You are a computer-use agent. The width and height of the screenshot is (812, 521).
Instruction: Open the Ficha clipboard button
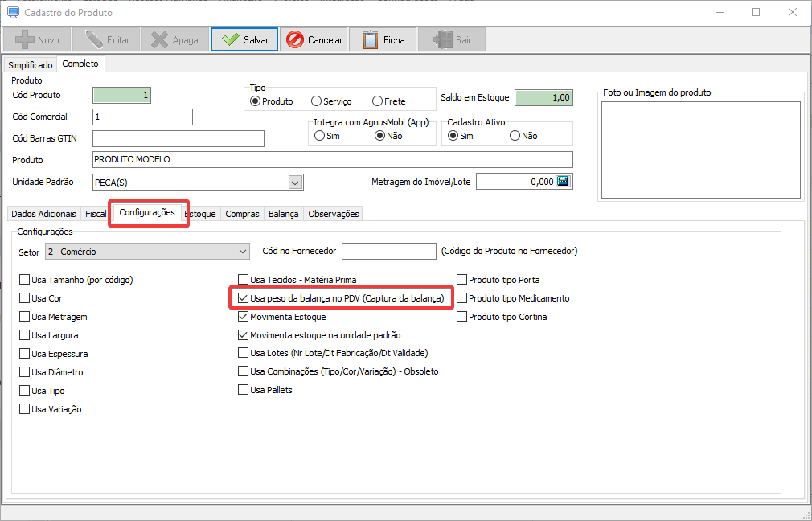tap(383, 40)
